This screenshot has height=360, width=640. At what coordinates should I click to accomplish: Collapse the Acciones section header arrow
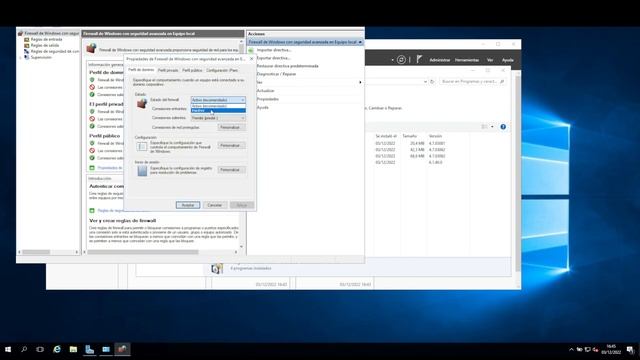360,42
